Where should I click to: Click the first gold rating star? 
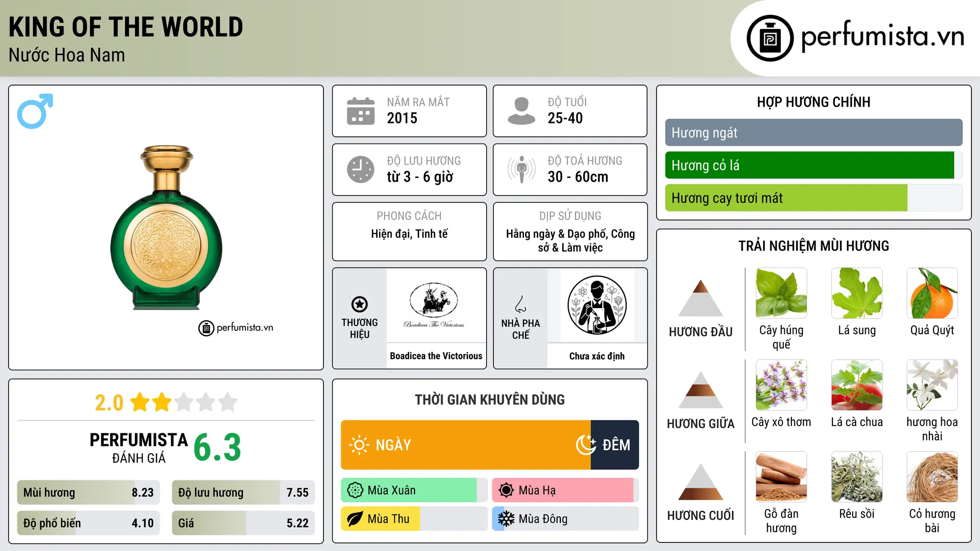140,402
